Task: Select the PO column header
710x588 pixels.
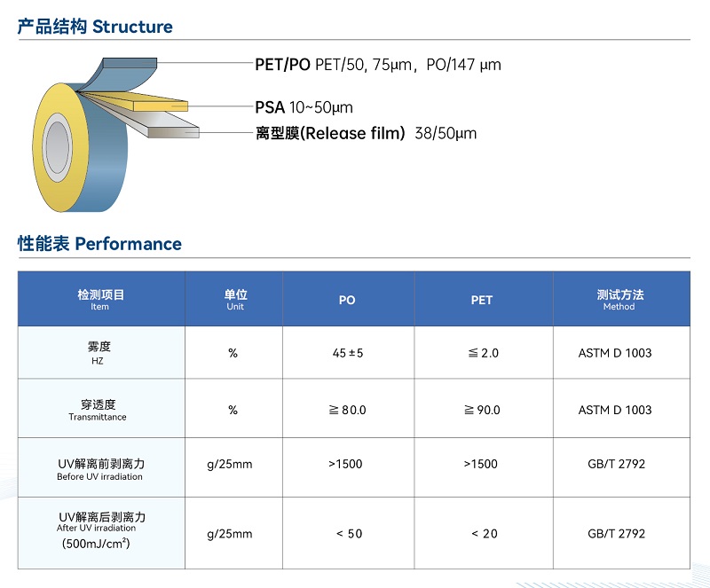Action: click(x=347, y=300)
